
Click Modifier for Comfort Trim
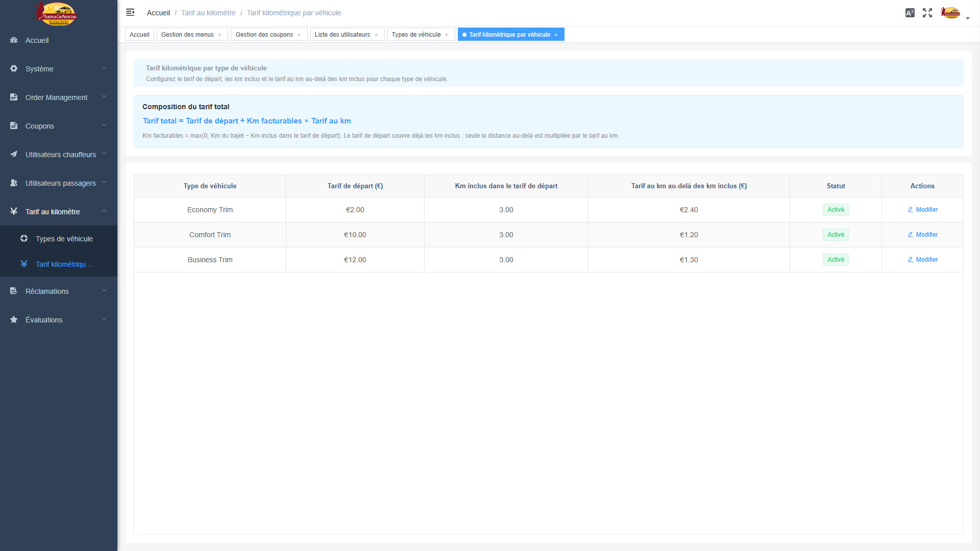coord(922,235)
